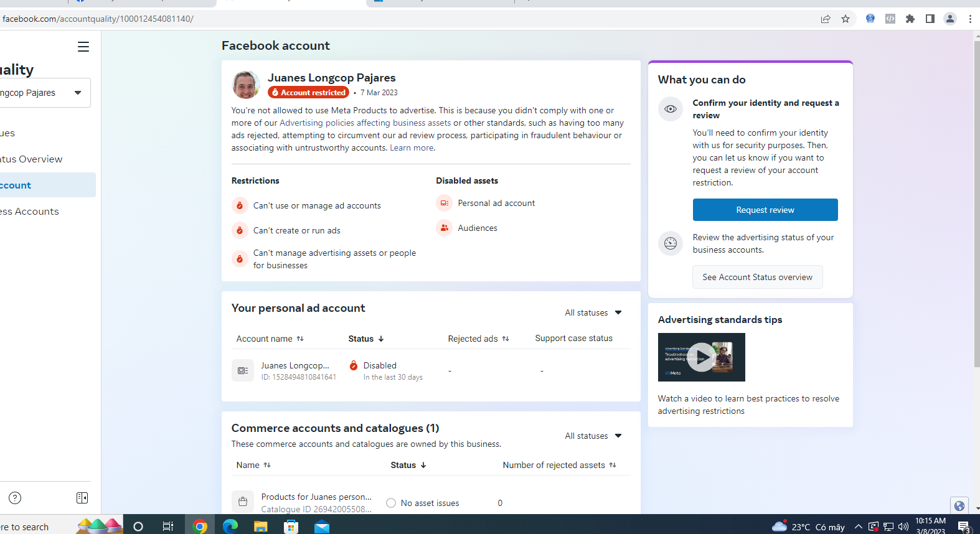The width and height of the screenshot is (980, 534).
Task: Toggle the browser side panel icon
Action: coord(930,19)
